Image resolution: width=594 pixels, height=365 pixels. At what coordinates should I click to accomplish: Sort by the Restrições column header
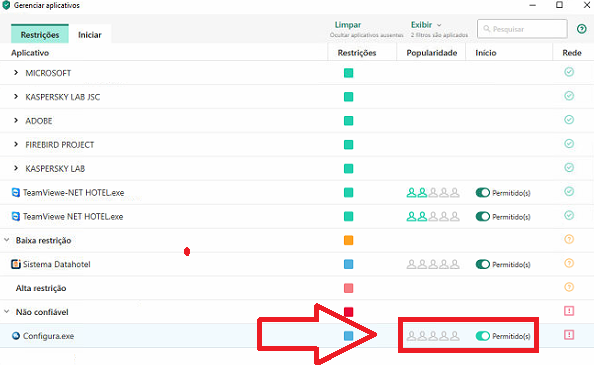coord(357,53)
